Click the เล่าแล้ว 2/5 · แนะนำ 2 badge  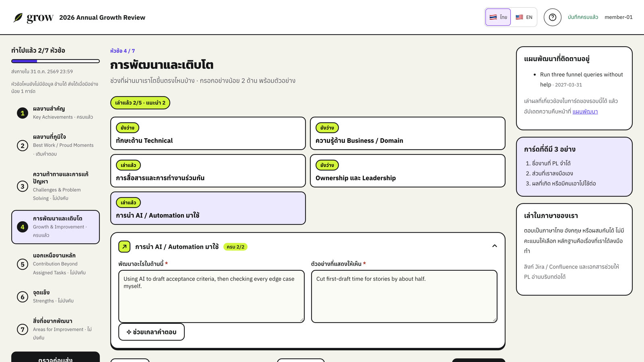coord(140,103)
